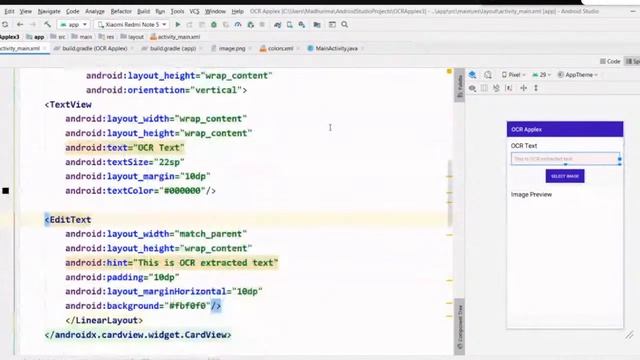Click the Make Project hammer icon
The width and height of the screenshot is (640, 360).
pyautogui.click(x=47, y=24)
